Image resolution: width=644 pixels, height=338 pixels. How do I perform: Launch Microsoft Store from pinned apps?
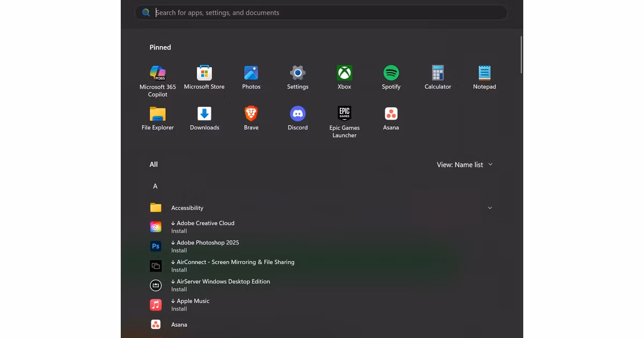coord(204,74)
